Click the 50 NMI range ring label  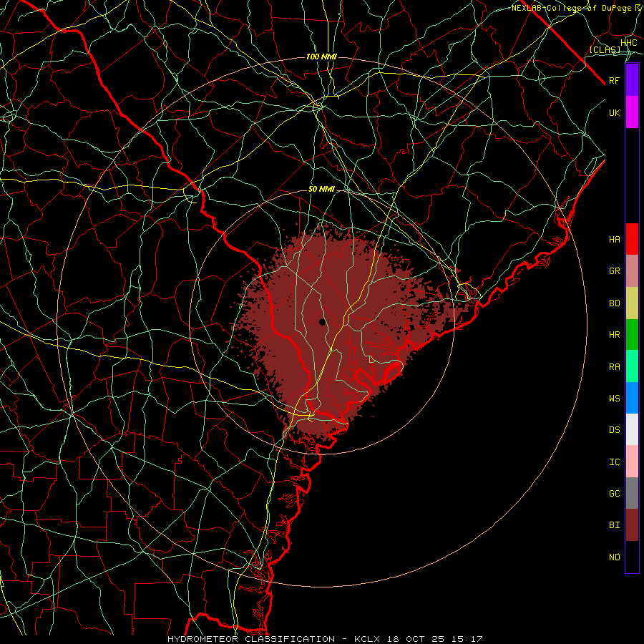point(321,190)
